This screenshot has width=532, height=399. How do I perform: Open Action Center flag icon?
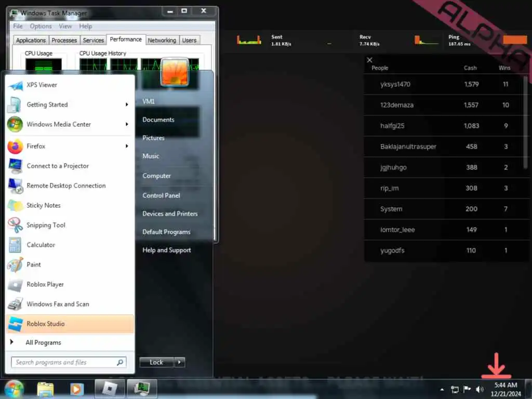pos(467,389)
